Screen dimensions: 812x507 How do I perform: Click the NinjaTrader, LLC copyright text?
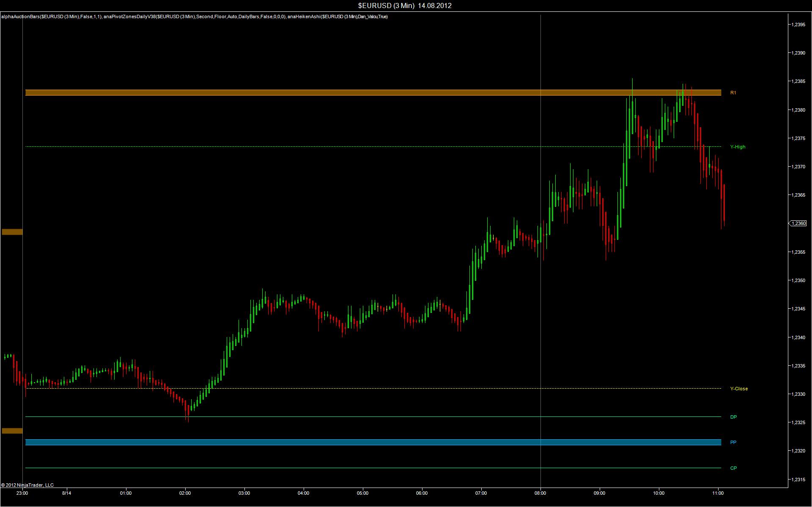coord(27,485)
